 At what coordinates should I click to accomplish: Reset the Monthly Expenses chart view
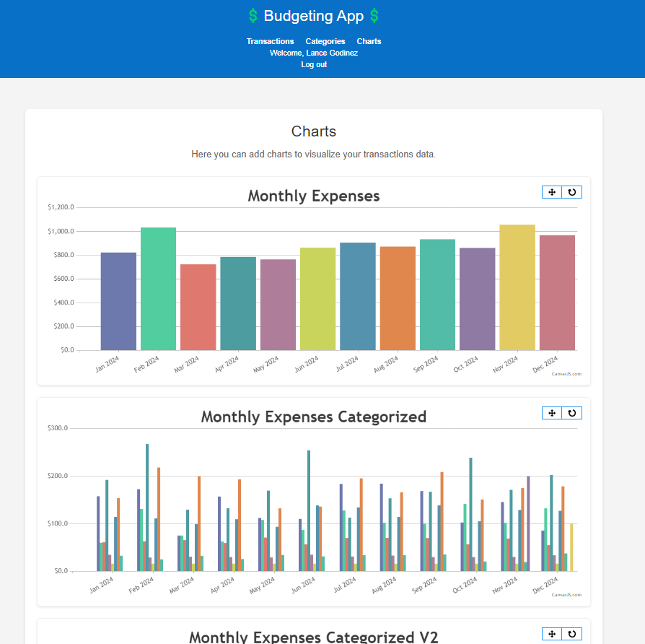[x=572, y=192]
